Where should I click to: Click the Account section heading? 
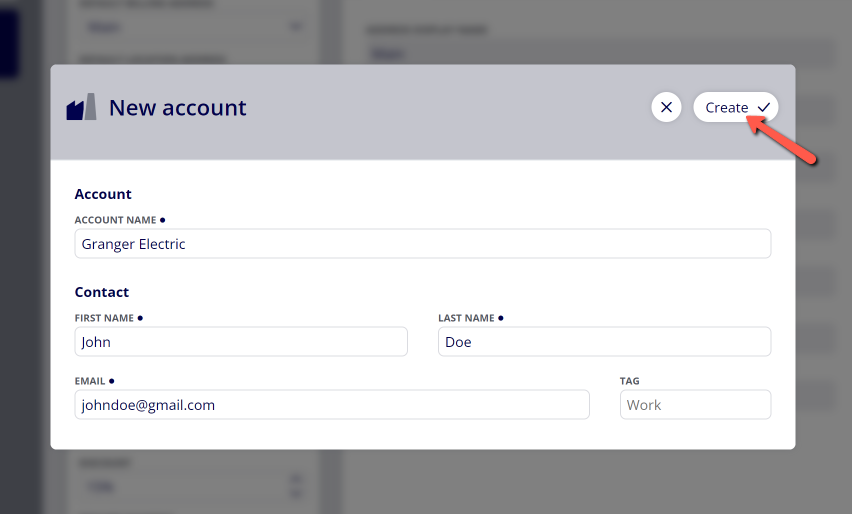coord(103,194)
